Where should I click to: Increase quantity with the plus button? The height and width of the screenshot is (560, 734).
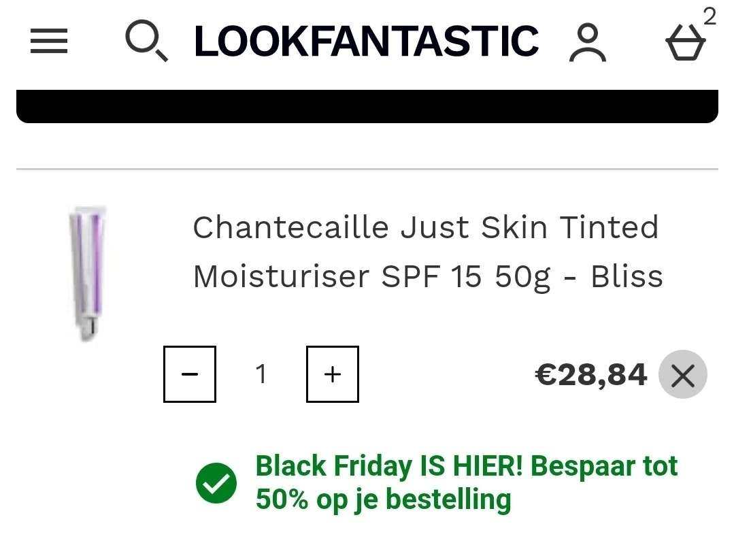click(x=333, y=374)
